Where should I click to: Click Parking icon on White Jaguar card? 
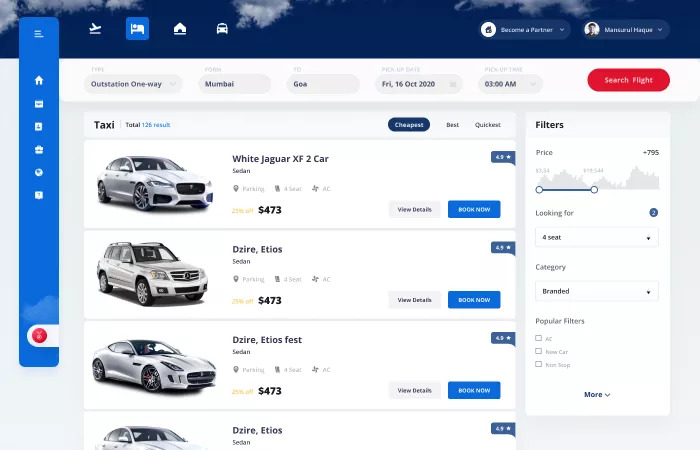tap(236, 189)
